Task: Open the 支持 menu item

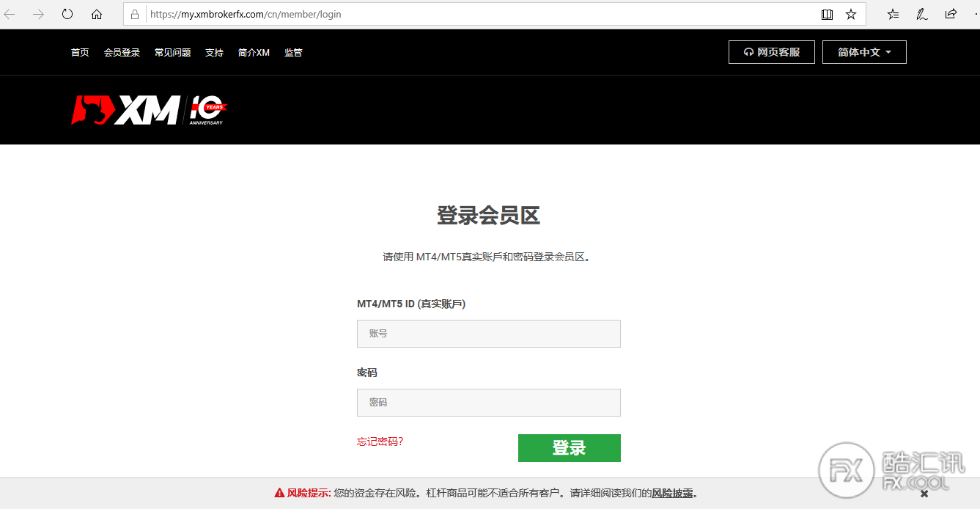Action: pyautogui.click(x=214, y=53)
